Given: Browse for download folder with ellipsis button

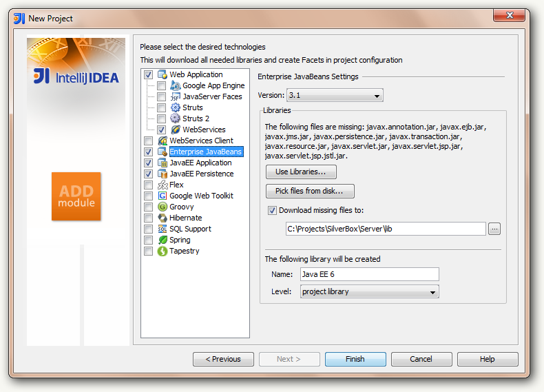Looking at the screenshot, I should click(494, 229).
